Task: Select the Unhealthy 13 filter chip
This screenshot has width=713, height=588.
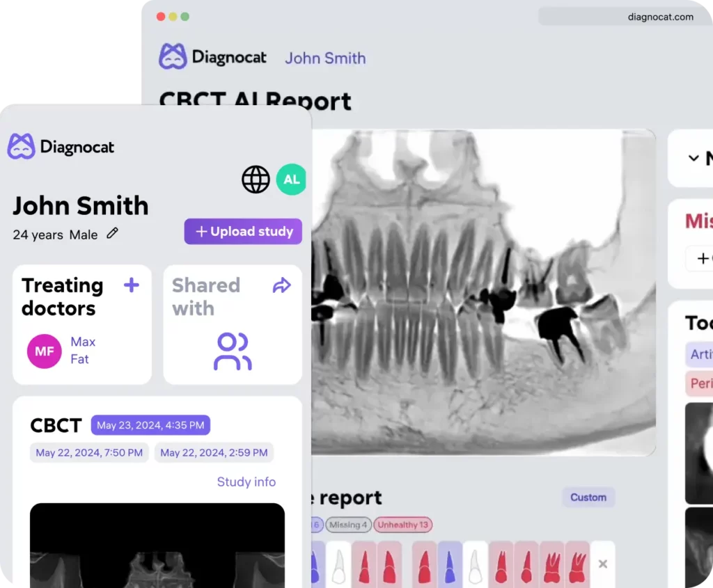Action: click(x=402, y=525)
